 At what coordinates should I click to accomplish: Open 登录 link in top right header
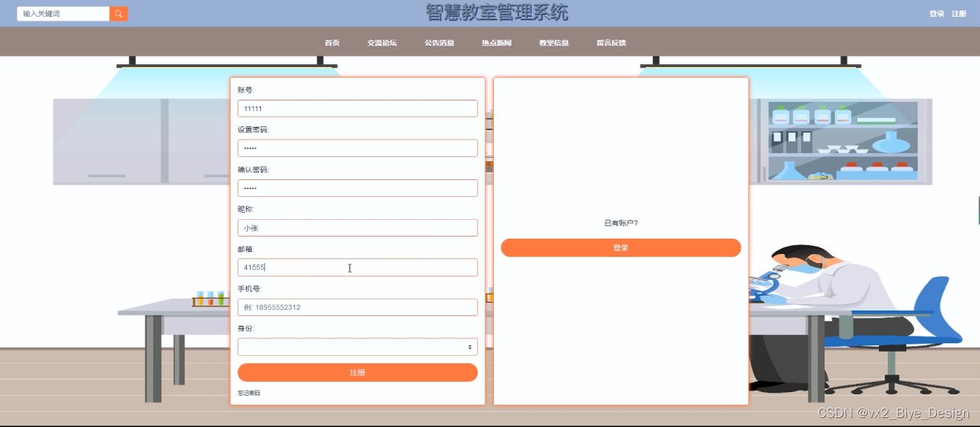click(936, 14)
